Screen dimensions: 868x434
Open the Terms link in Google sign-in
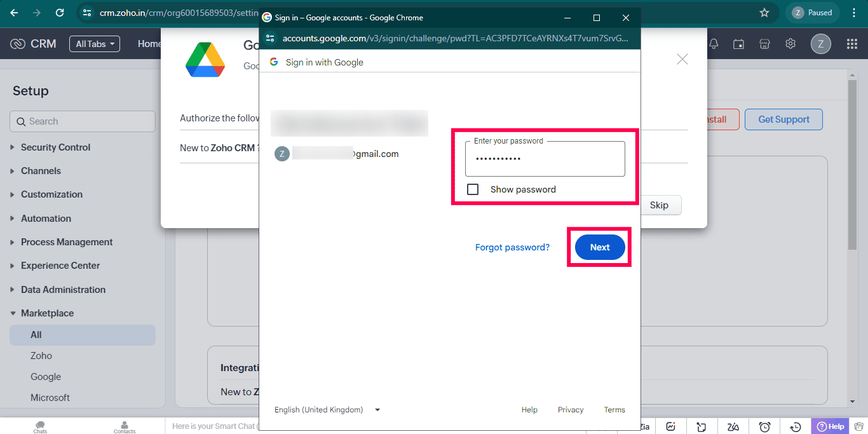point(614,410)
